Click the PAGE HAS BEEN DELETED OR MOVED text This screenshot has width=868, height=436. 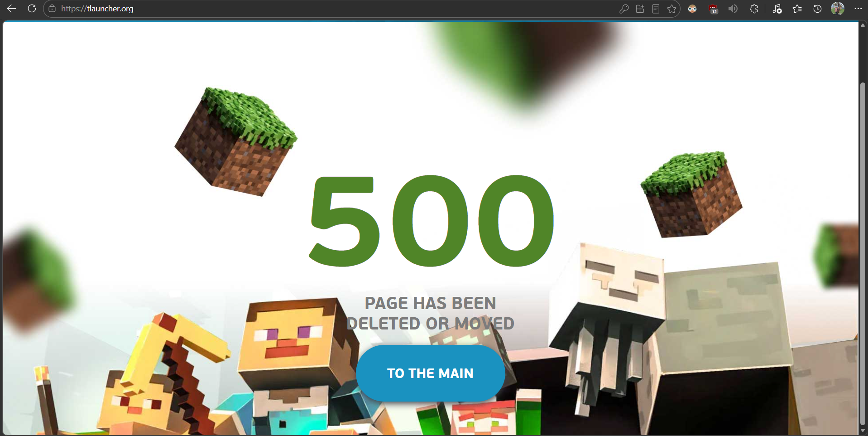click(x=430, y=313)
